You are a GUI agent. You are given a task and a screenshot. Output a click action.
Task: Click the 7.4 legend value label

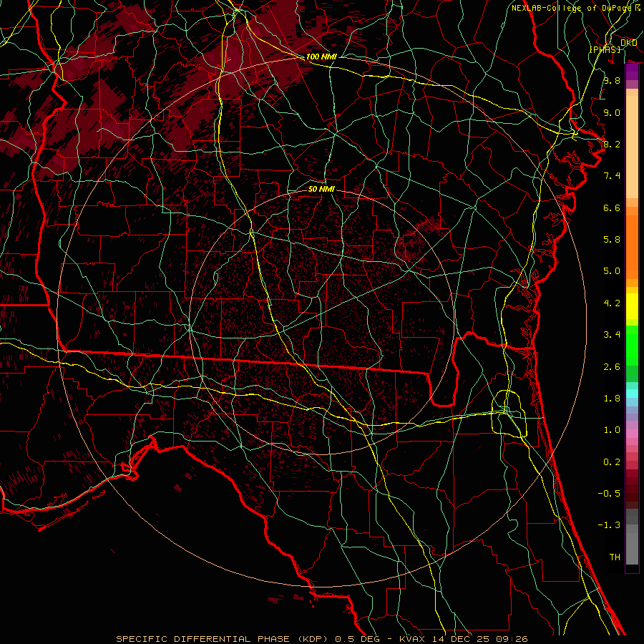point(611,176)
